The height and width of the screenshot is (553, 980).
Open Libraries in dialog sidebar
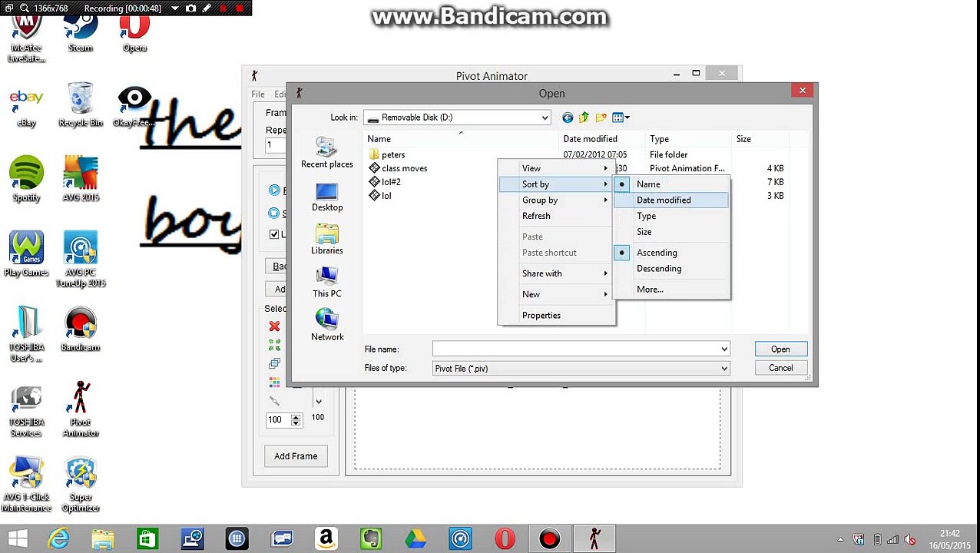click(327, 240)
